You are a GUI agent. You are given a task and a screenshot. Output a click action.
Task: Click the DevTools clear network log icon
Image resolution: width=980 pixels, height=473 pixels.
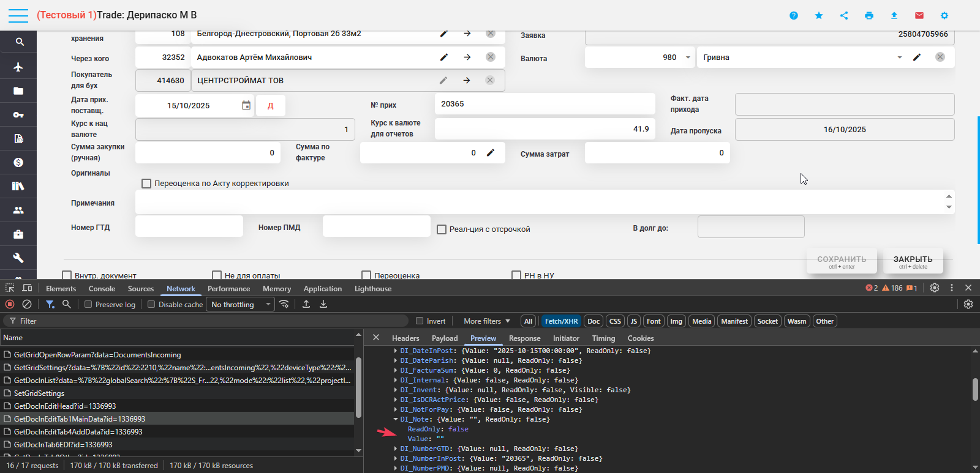pyautogui.click(x=27, y=304)
